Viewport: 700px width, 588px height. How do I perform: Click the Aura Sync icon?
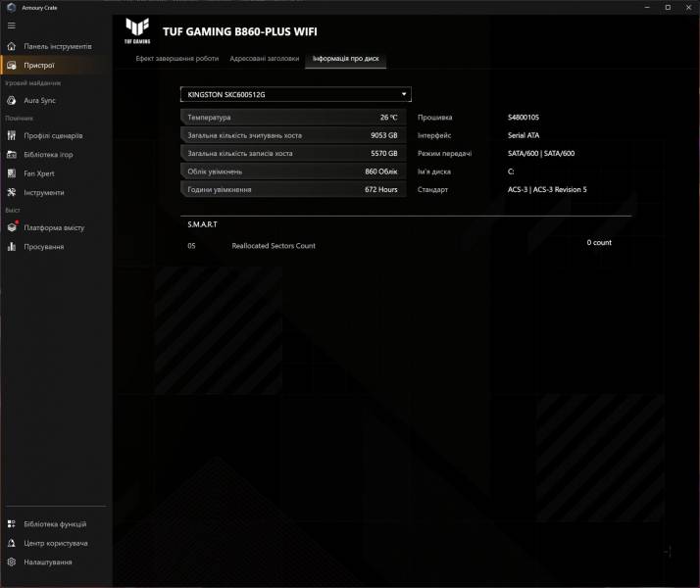[x=12, y=101]
